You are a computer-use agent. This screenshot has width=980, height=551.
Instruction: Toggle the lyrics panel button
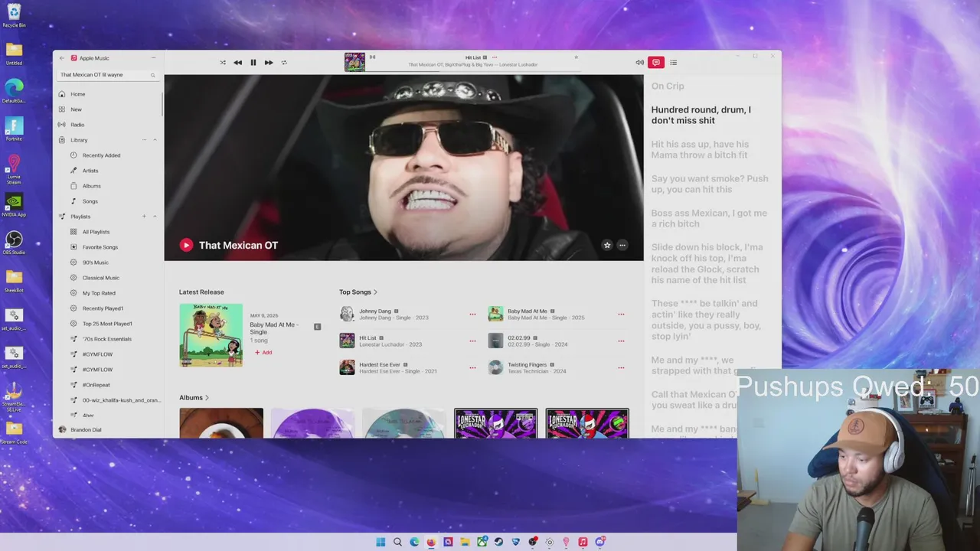[x=656, y=63]
